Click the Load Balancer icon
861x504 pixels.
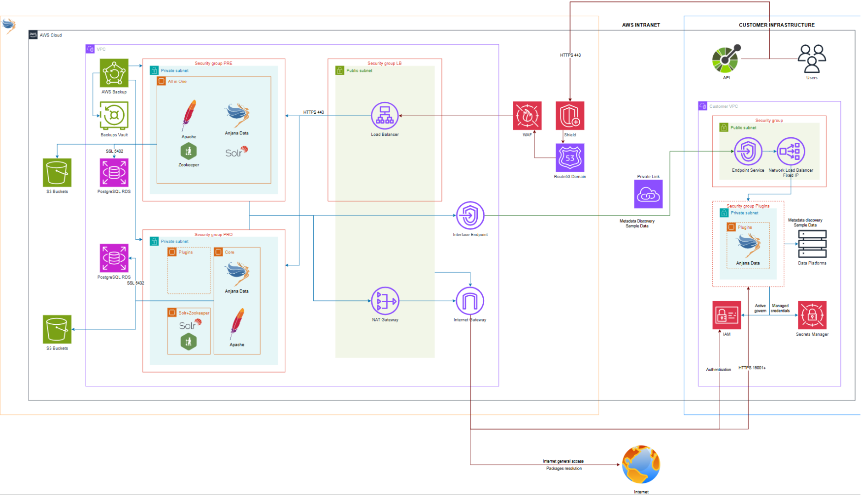click(385, 116)
